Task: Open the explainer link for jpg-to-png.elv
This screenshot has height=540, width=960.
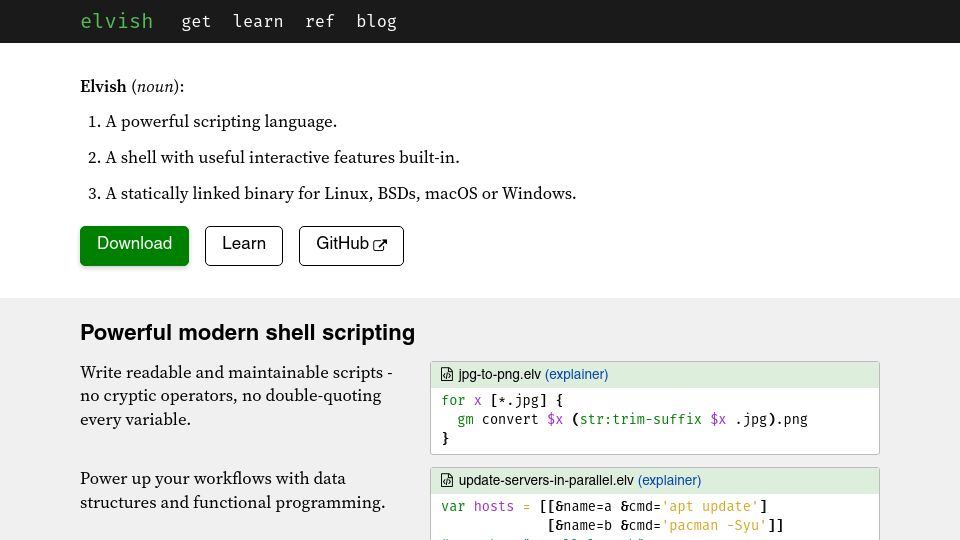Action: 576,374
